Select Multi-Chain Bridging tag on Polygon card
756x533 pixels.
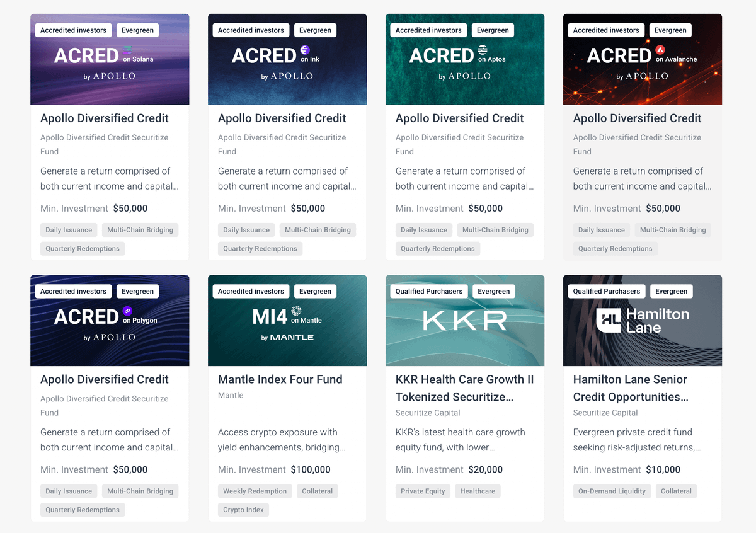click(140, 491)
